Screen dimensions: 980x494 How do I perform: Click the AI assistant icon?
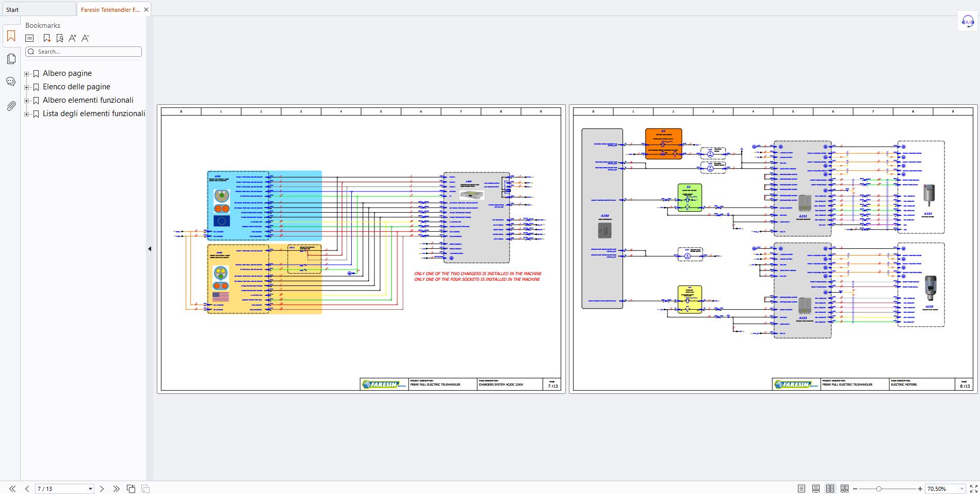click(968, 22)
